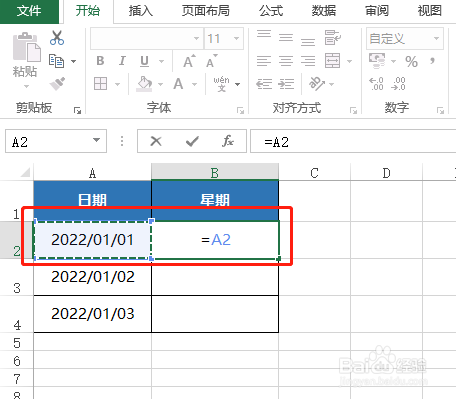456x399 pixels.
Task: Click Merge and Center icon
Action: (332, 61)
